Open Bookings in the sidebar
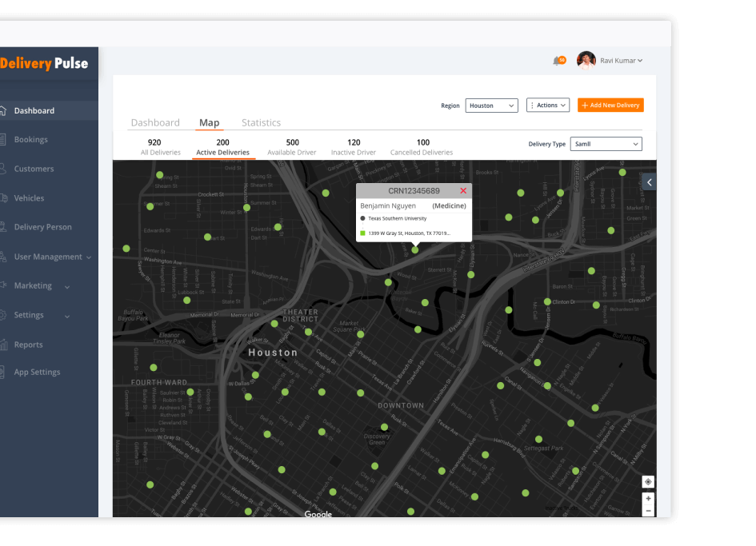 coord(31,140)
